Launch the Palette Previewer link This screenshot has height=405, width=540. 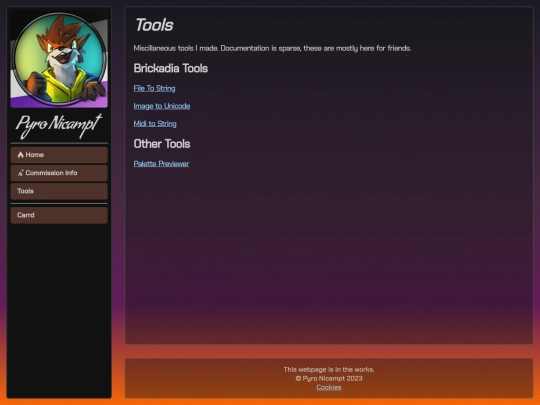(x=161, y=164)
